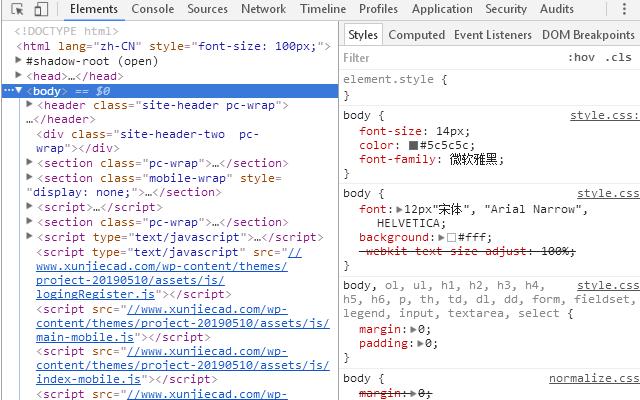This screenshot has width=640, height=400.
Task: Toggle the .cls class editor button
Action: [x=619, y=58]
